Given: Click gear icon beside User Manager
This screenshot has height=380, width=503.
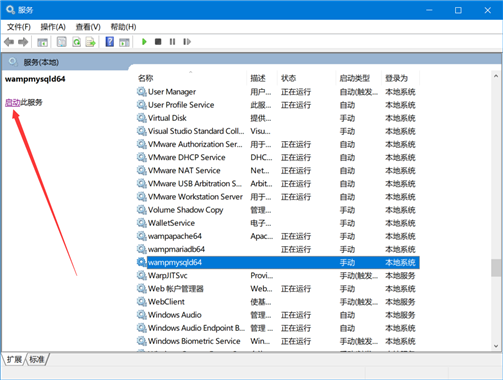Looking at the screenshot, I should coord(142,92).
